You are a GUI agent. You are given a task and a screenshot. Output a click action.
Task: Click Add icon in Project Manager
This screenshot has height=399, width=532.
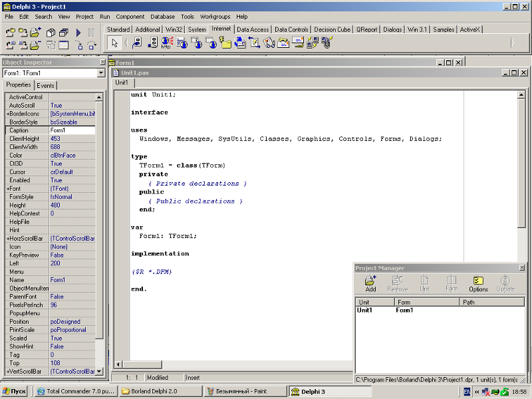pyautogui.click(x=370, y=284)
